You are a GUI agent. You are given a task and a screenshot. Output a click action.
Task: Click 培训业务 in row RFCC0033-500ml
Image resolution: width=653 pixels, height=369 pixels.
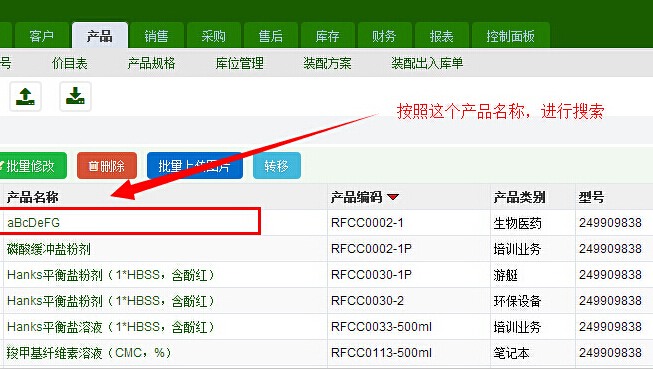[518, 327]
